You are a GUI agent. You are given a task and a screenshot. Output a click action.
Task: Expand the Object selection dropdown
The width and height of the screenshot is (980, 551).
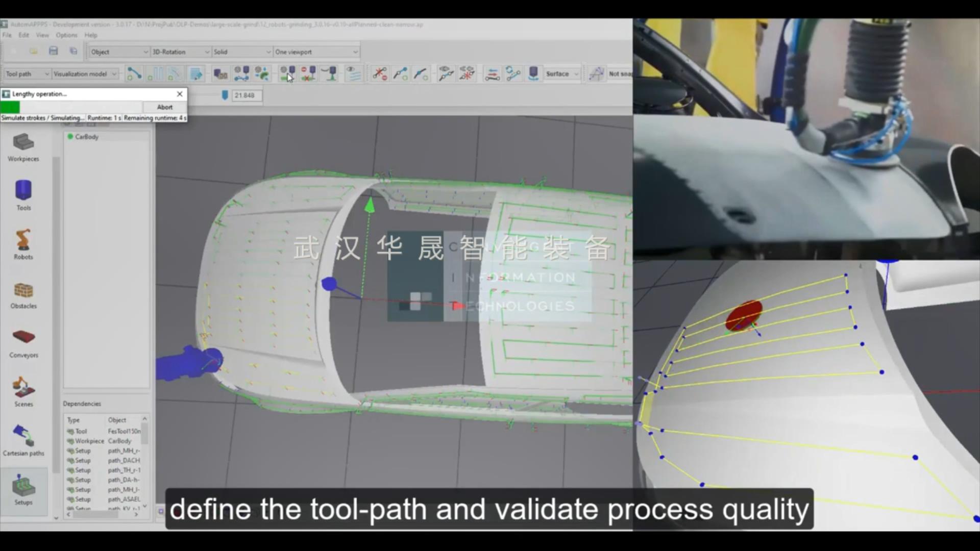[x=119, y=52]
